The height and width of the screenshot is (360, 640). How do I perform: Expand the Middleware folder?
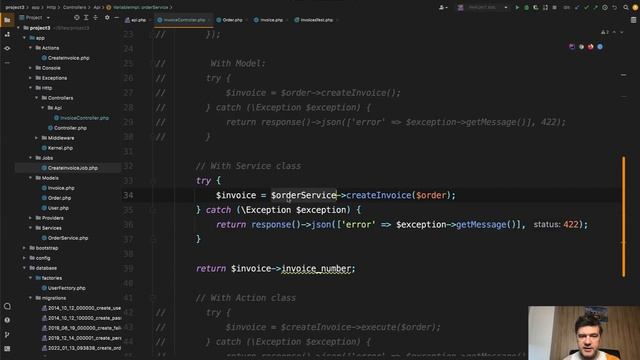(x=36, y=138)
